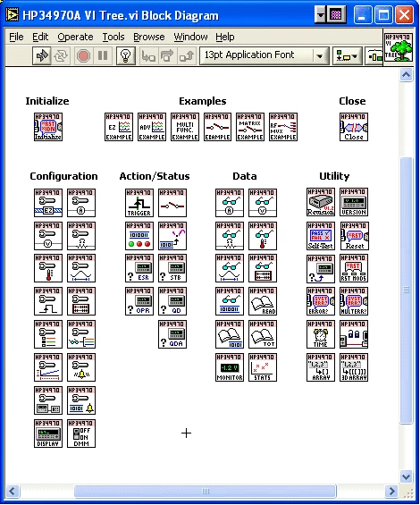This screenshot has height=505, width=420.
Task: Open the Close VI icon
Action: [x=354, y=127]
